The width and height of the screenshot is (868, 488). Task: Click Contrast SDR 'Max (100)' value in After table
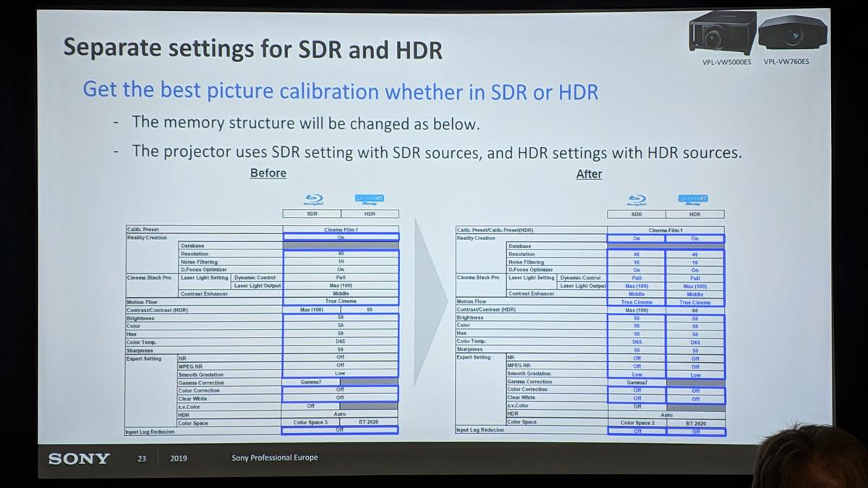point(637,310)
